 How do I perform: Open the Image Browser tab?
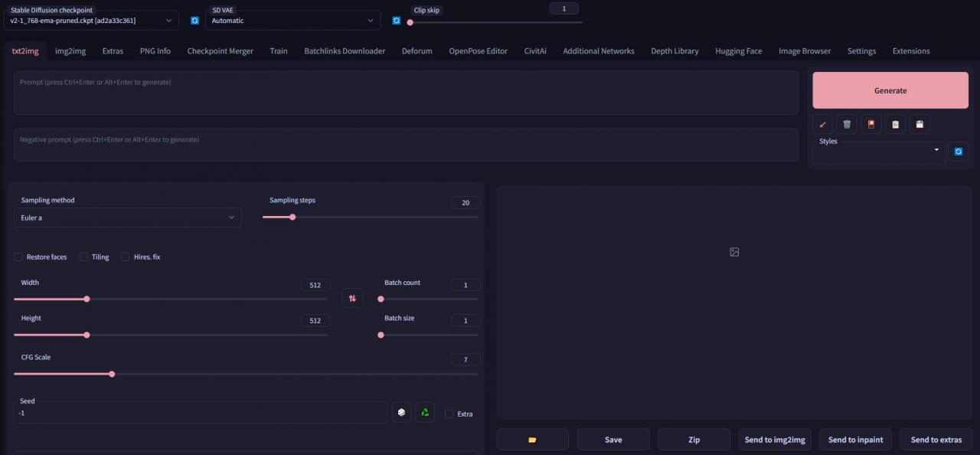pos(805,51)
